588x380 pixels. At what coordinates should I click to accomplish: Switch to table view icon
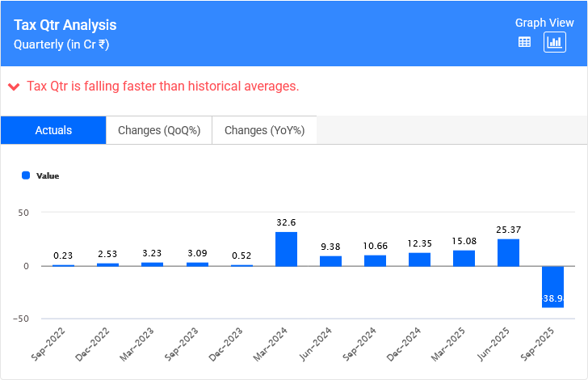(x=524, y=43)
